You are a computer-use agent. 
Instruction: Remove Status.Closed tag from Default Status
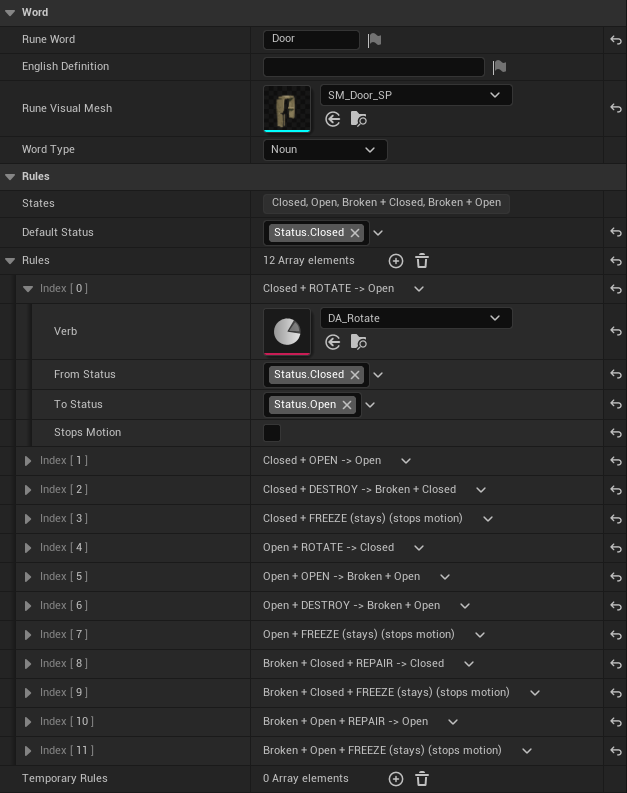click(x=355, y=233)
